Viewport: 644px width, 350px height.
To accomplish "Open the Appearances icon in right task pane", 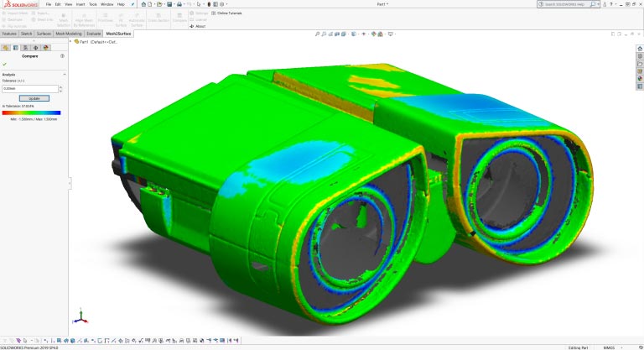I will (639, 79).
